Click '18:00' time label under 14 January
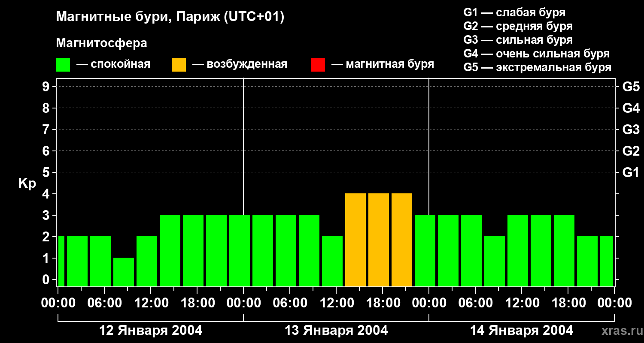Viewport: 644px width, 343px height. pos(568,303)
